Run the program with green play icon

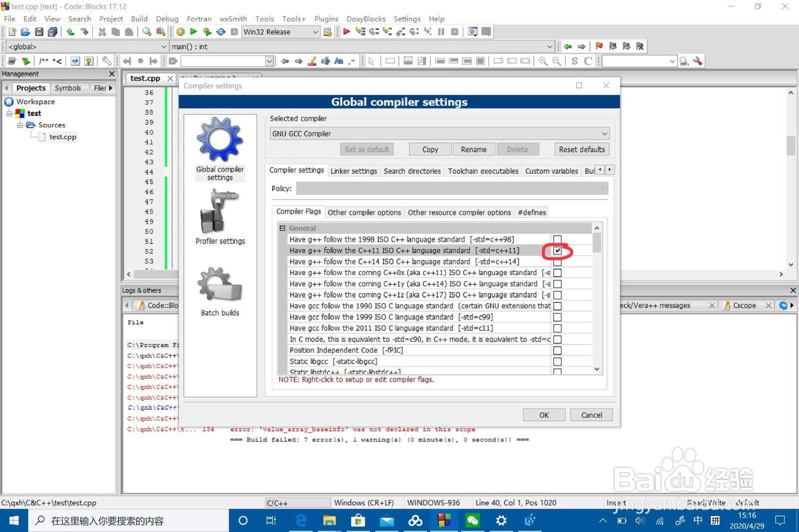coord(194,32)
